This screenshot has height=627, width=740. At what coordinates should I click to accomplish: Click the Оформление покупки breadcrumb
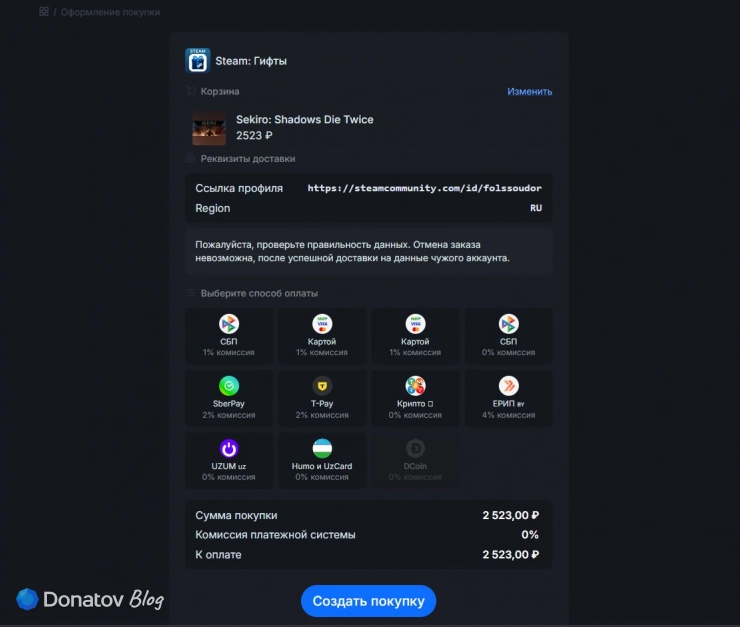110,12
